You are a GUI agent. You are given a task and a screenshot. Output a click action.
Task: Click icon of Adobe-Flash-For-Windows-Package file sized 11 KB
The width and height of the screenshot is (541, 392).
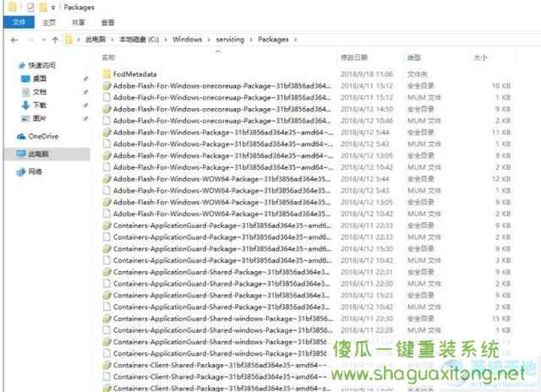107,133
